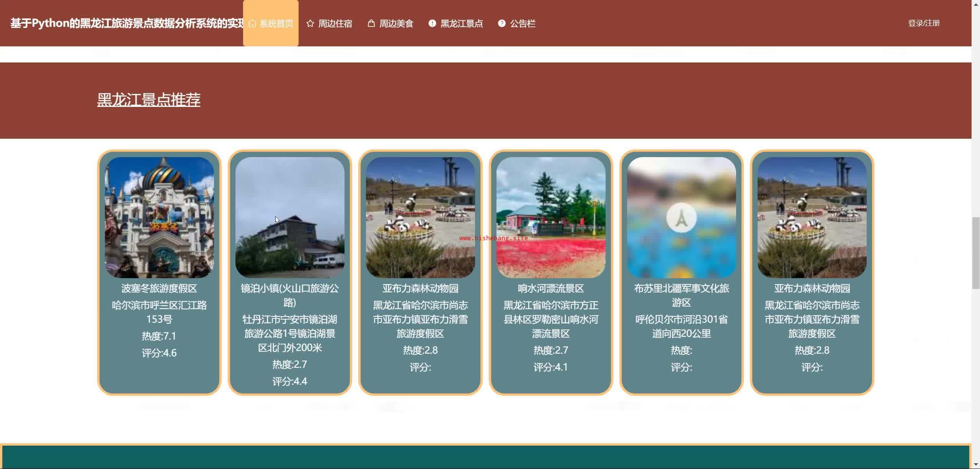
Task: Click the question mark icon beside 公告栏
Action: [501, 23]
